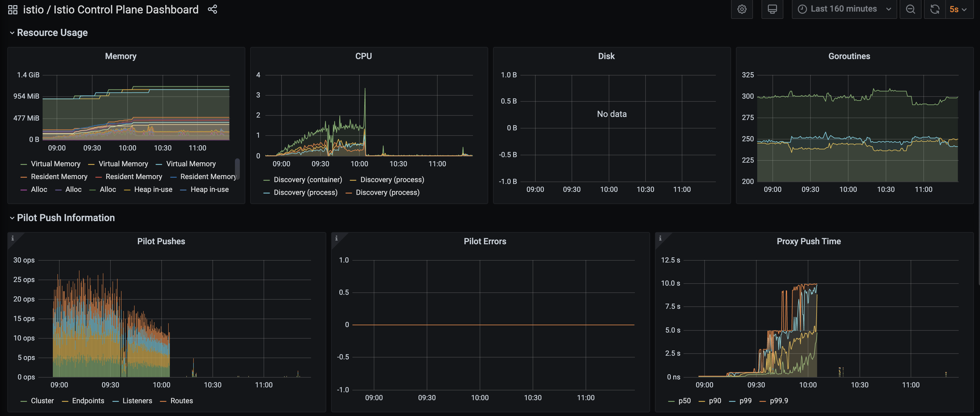Show info tooltip on Pilot Pushes panel
The image size is (980, 416).
12,238
